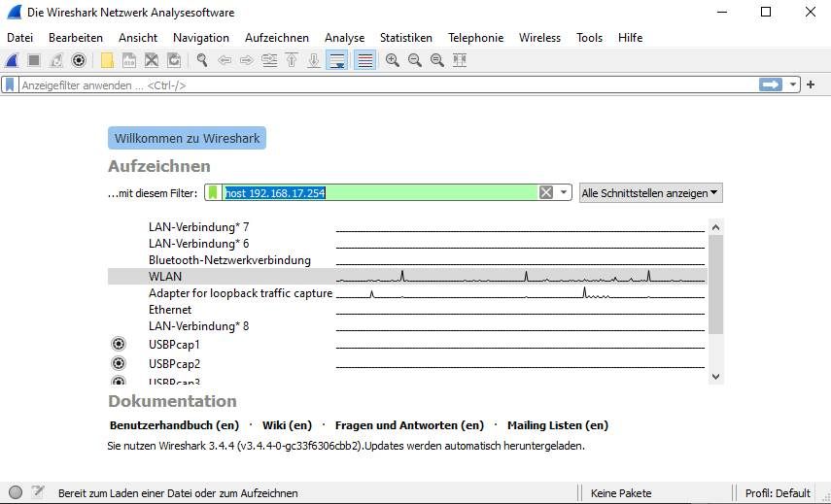This screenshot has height=504, width=831.
Task: Apply display filter with the blue arrow button
Action: click(x=770, y=84)
